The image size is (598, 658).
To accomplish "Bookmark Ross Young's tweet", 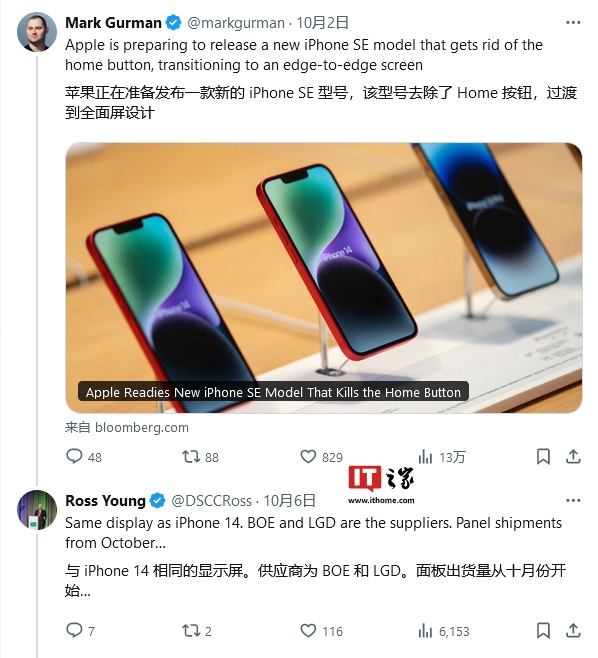I will pyautogui.click(x=543, y=630).
